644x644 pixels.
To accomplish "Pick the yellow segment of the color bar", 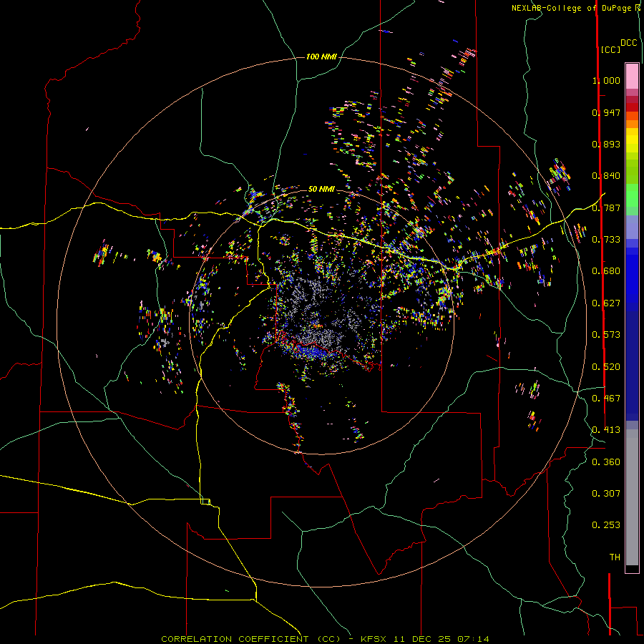I will tap(632, 140).
